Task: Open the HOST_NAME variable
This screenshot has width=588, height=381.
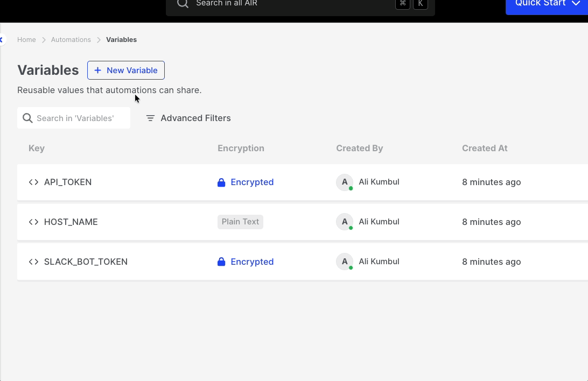Action: (x=71, y=222)
